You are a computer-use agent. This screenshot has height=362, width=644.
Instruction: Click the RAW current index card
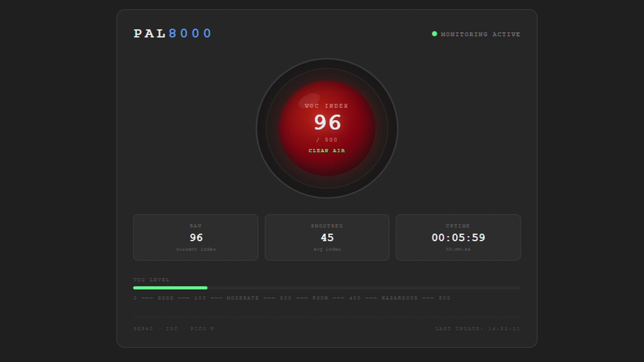tap(196, 237)
